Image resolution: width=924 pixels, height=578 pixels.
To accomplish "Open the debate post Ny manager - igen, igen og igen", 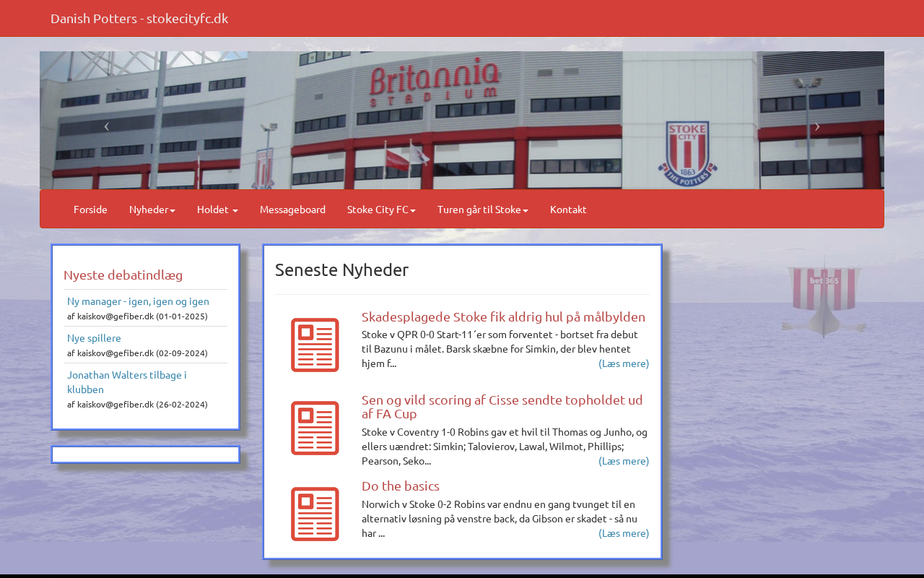I will [138, 301].
